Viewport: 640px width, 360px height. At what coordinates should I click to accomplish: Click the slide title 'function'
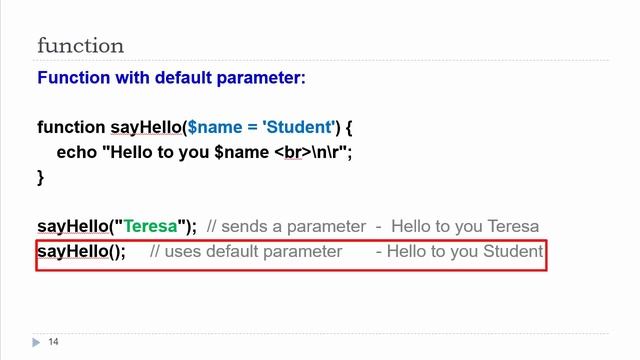pos(80,45)
